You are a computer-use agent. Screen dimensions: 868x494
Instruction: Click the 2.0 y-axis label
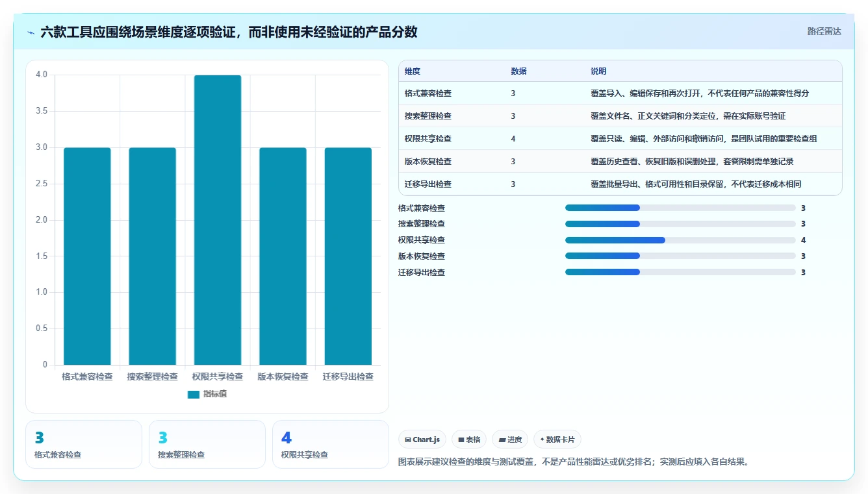click(42, 220)
